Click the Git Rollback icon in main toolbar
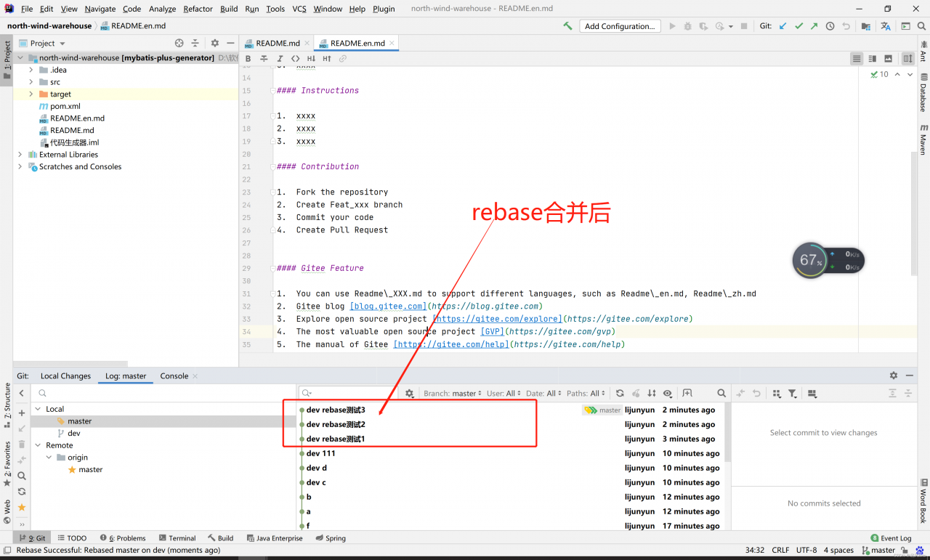This screenshot has height=560, width=930. [x=846, y=26]
